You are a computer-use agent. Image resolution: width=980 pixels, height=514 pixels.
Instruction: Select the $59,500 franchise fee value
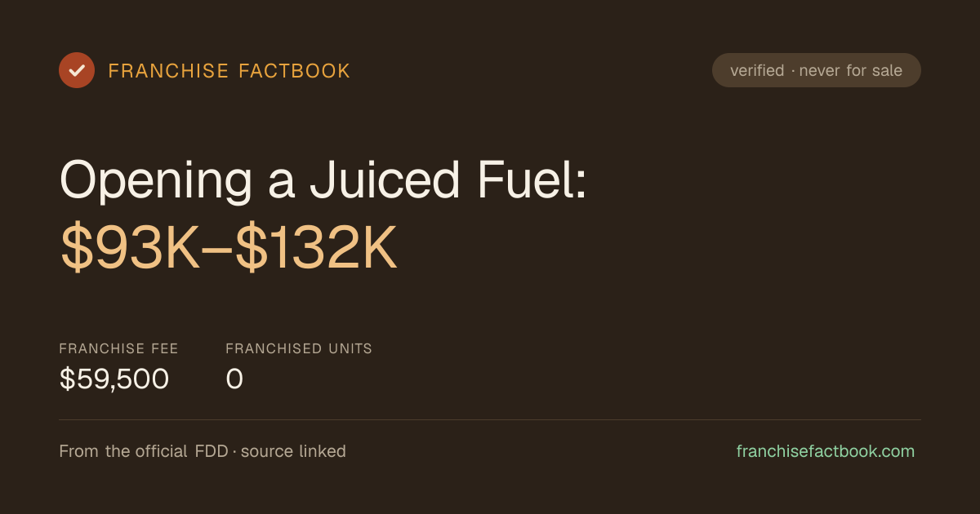114,379
